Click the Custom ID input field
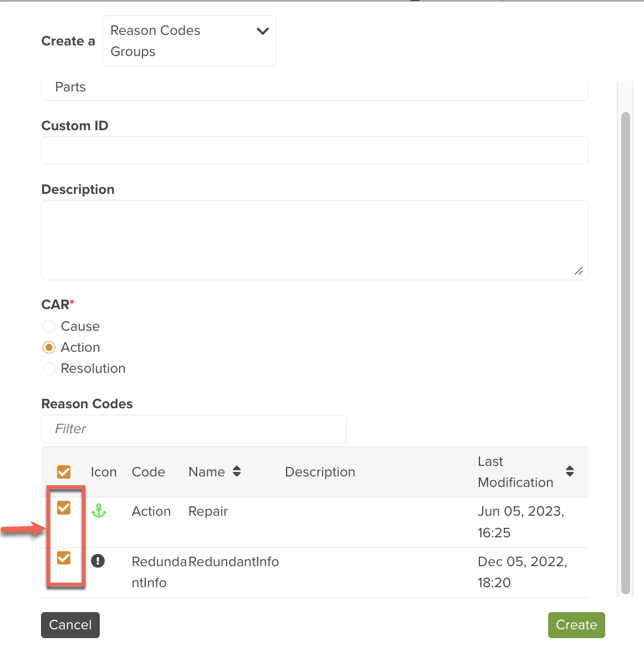The height and width of the screenshot is (647, 644). click(314, 151)
